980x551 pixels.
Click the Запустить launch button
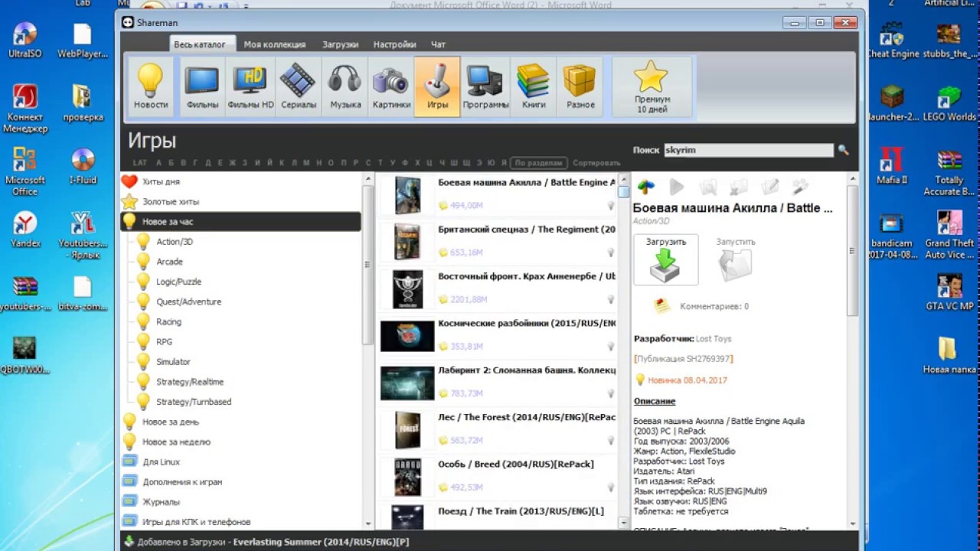(736, 260)
